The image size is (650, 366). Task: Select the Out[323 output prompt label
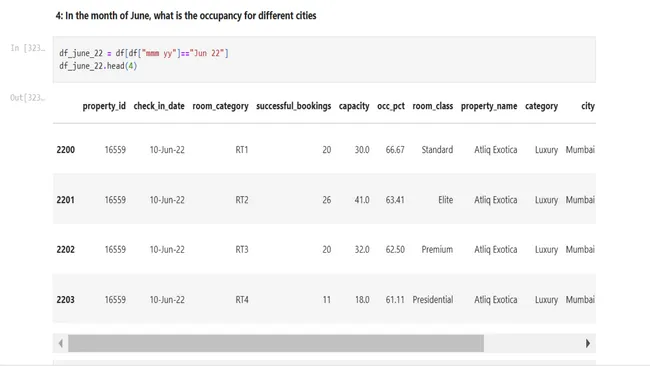tap(27, 97)
